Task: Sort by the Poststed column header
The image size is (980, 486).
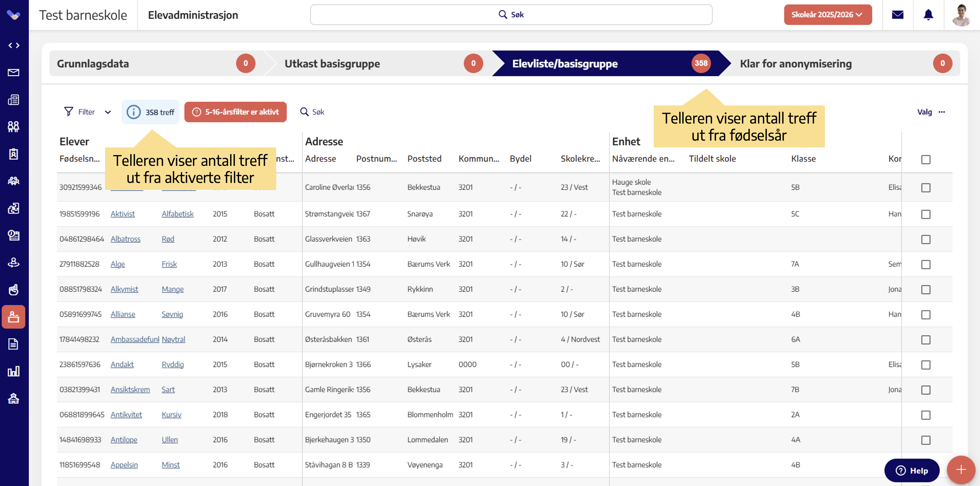Action: coord(424,159)
